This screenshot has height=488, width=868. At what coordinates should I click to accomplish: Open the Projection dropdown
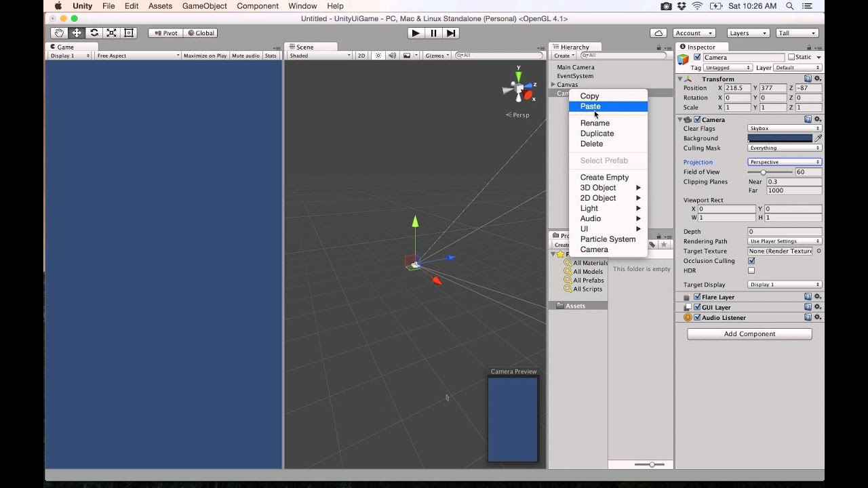pyautogui.click(x=785, y=162)
